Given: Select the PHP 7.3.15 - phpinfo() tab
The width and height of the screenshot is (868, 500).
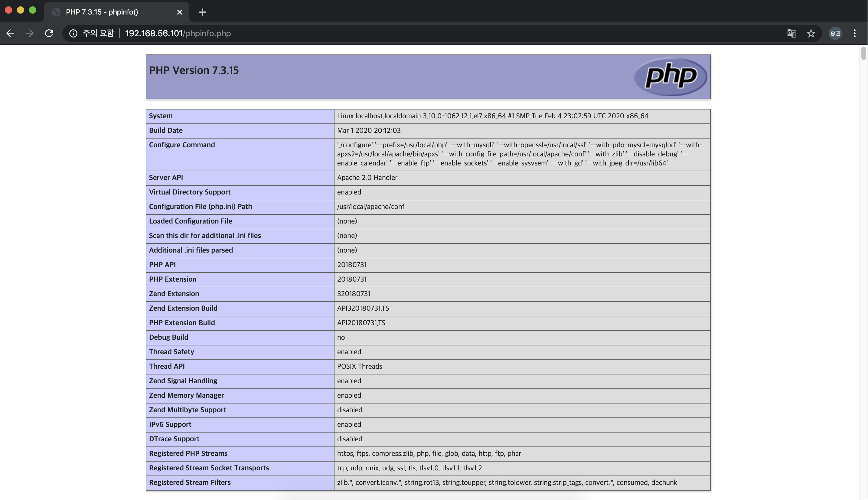Looking at the screenshot, I should point(102,12).
